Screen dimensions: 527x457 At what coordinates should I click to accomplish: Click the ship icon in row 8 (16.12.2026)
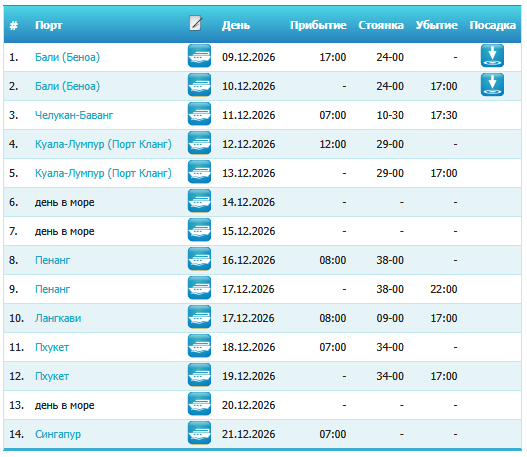pyautogui.click(x=199, y=259)
